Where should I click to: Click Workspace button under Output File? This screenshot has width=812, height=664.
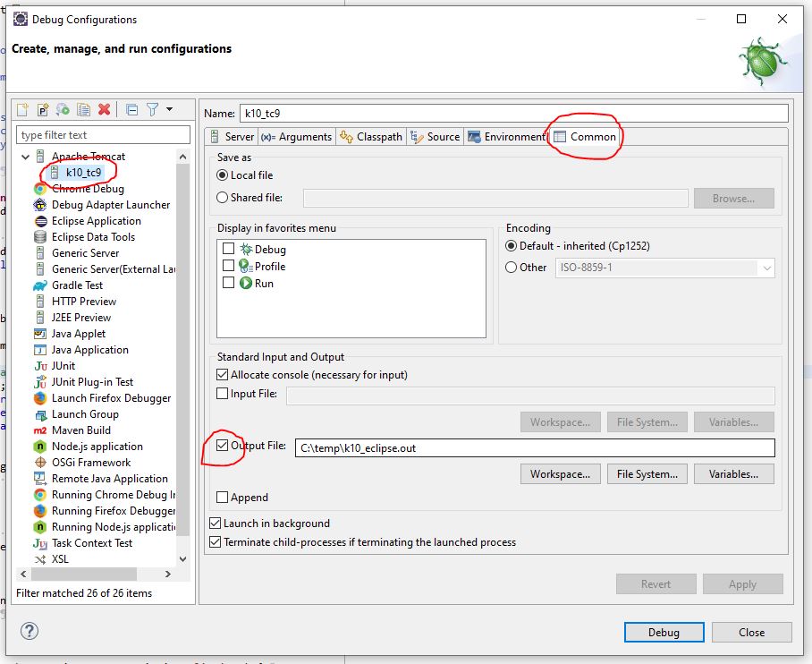click(561, 473)
